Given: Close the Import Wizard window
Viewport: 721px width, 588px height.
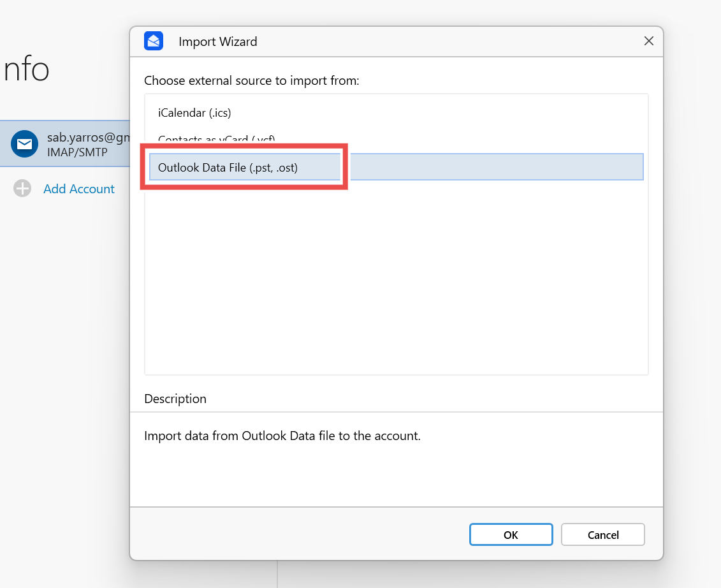Looking at the screenshot, I should coord(648,41).
